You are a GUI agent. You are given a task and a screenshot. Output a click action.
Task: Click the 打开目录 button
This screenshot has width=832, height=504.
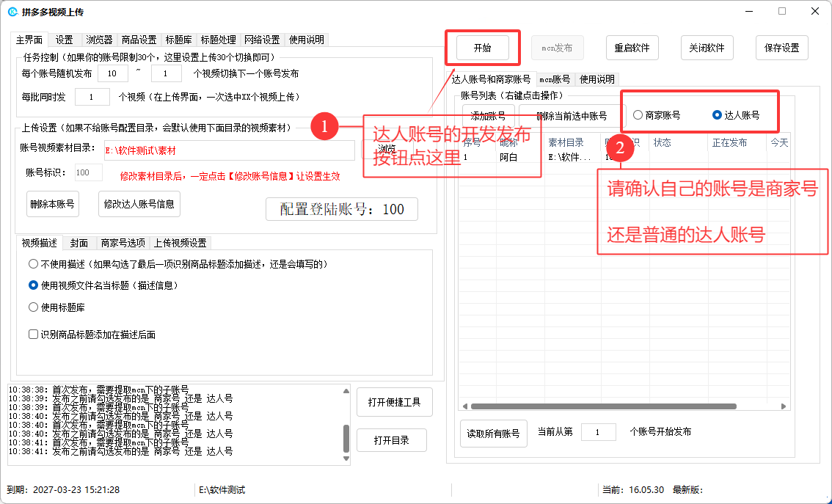point(392,440)
